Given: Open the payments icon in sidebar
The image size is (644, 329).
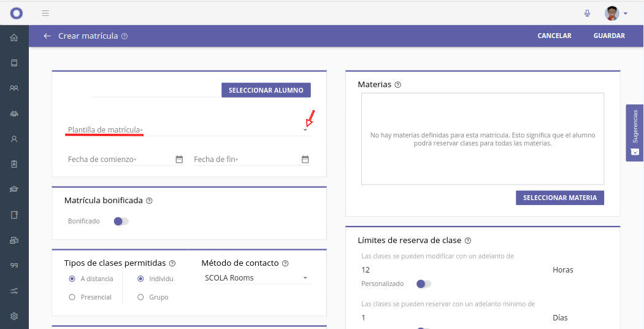Looking at the screenshot, I should [14, 240].
